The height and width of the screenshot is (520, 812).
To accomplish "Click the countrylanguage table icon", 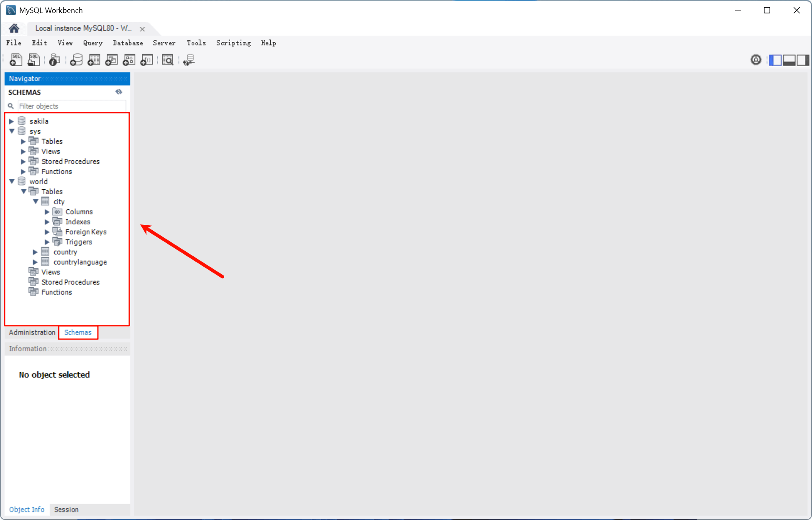I will click(45, 262).
